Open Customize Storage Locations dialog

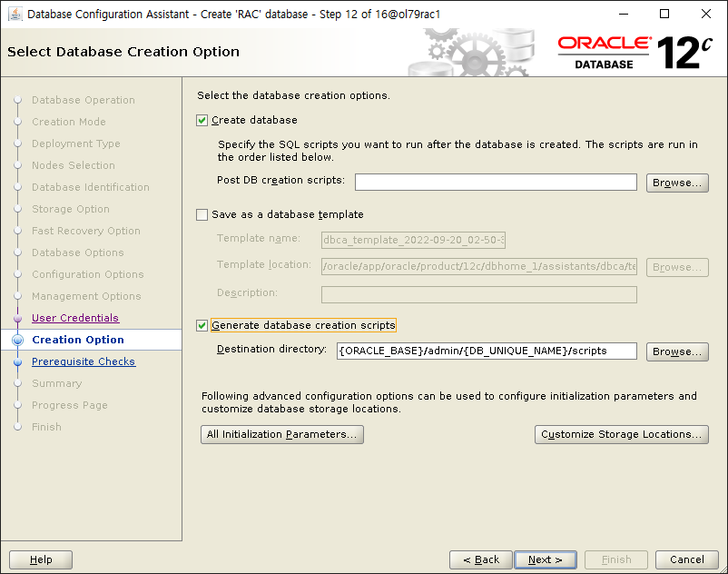621,434
